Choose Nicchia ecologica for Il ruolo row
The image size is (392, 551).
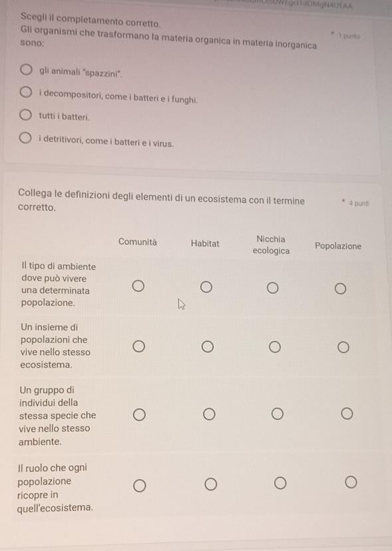(x=280, y=483)
